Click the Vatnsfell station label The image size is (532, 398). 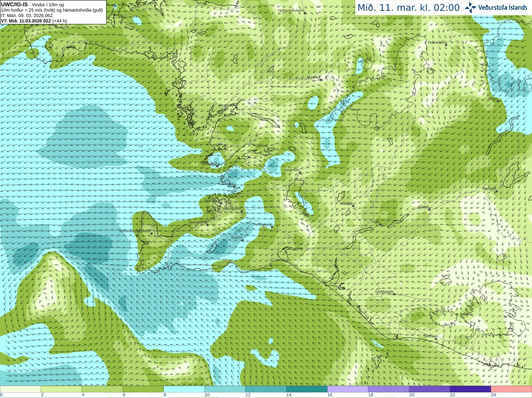[x=489, y=189]
